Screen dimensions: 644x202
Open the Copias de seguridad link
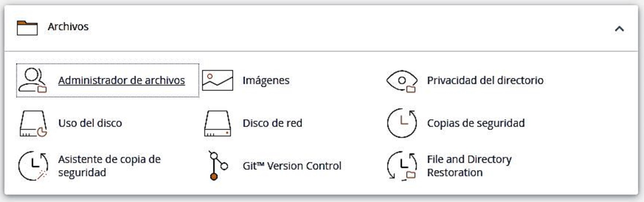click(x=476, y=123)
